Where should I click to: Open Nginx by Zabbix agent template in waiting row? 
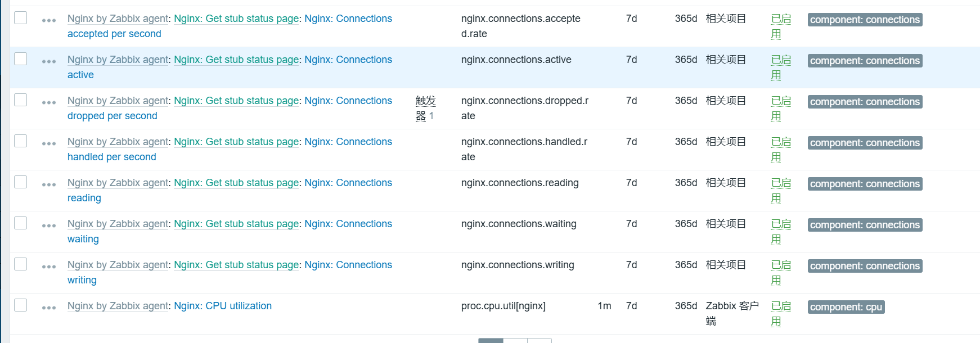118,224
